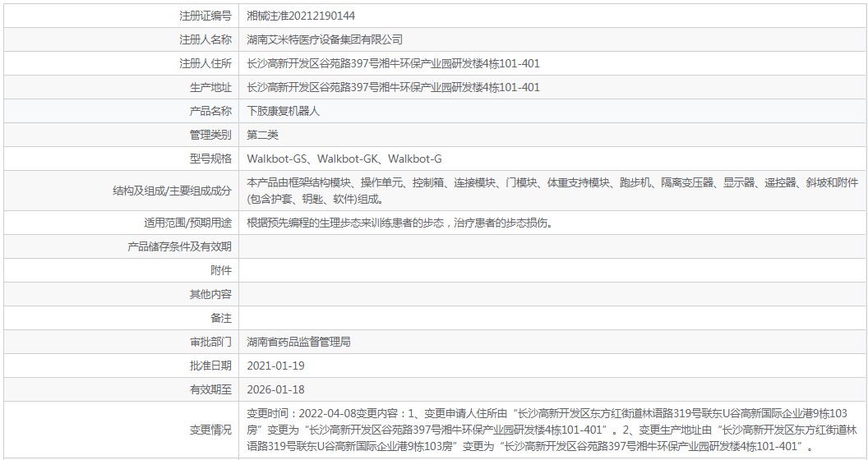Image resolution: width=868 pixels, height=460 pixels.
Task: Click the 管理类别 label
Action: pos(210,135)
